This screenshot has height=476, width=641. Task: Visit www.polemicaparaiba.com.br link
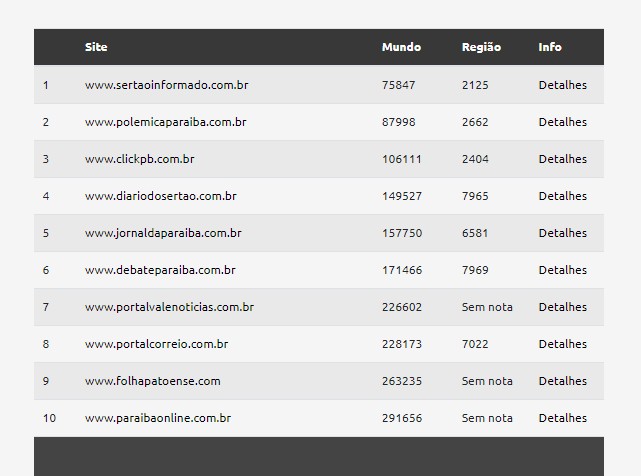click(166, 122)
